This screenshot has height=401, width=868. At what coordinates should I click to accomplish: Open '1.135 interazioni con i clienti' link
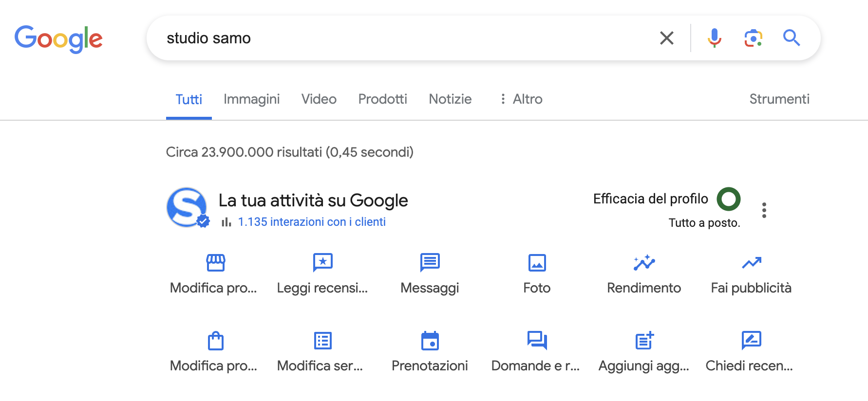pyautogui.click(x=312, y=222)
